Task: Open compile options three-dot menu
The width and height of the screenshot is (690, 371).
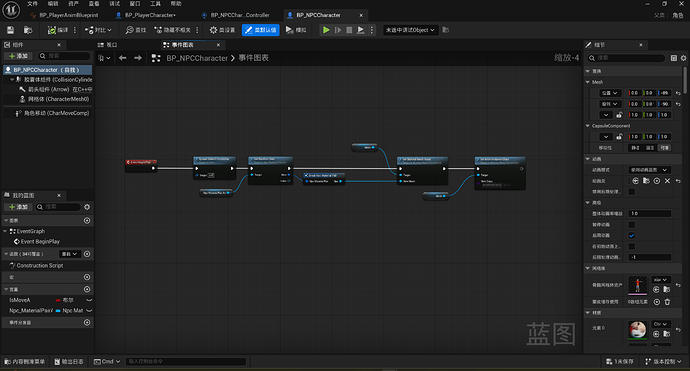Action: point(75,30)
